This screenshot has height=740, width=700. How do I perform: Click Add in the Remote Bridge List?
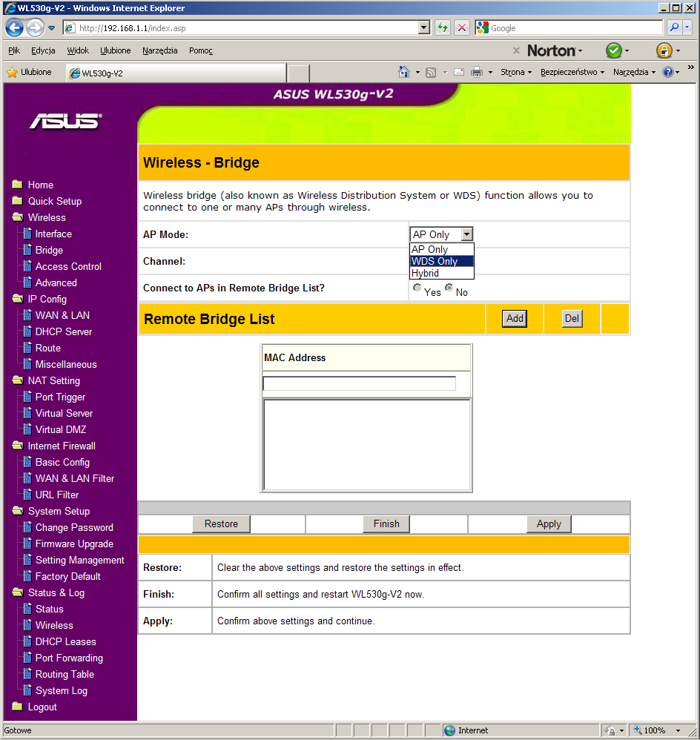tap(514, 318)
